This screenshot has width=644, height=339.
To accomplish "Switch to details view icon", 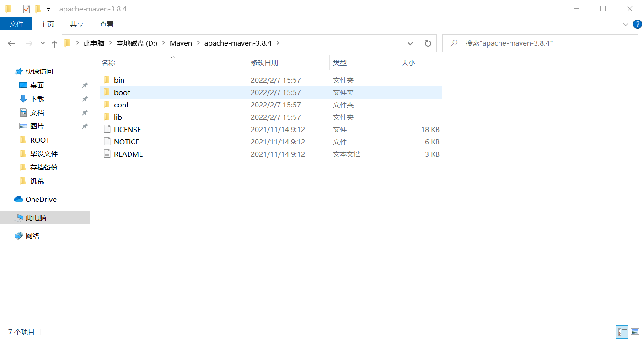I will pyautogui.click(x=622, y=332).
